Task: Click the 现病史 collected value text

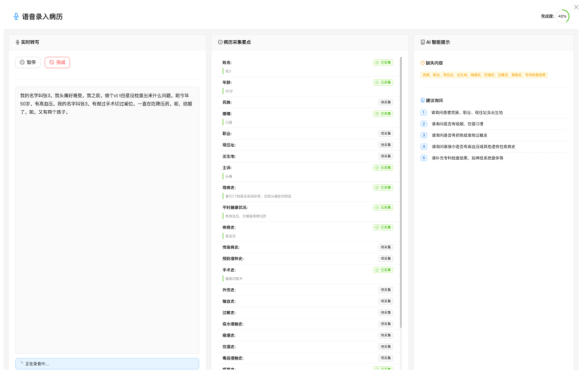Action: (258, 196)
